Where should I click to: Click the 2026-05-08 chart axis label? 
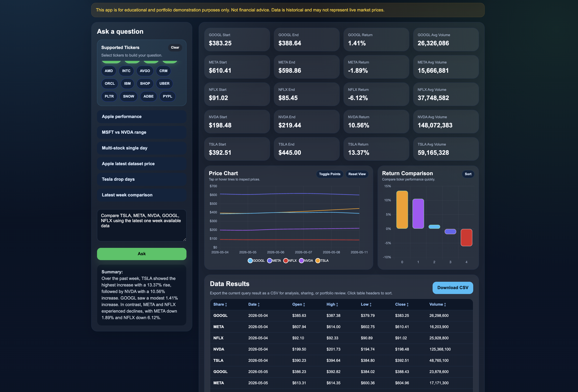pyautogui.click(x=331, y=252)
